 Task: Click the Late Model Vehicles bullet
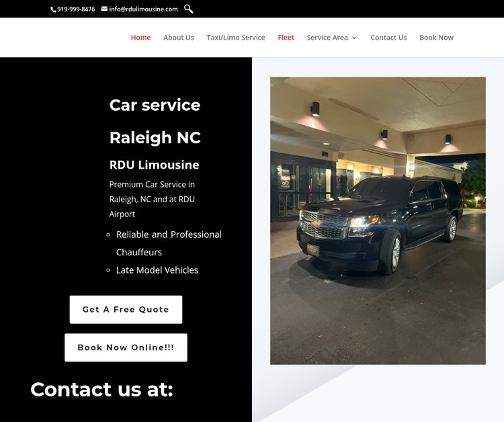pos(157,270)
